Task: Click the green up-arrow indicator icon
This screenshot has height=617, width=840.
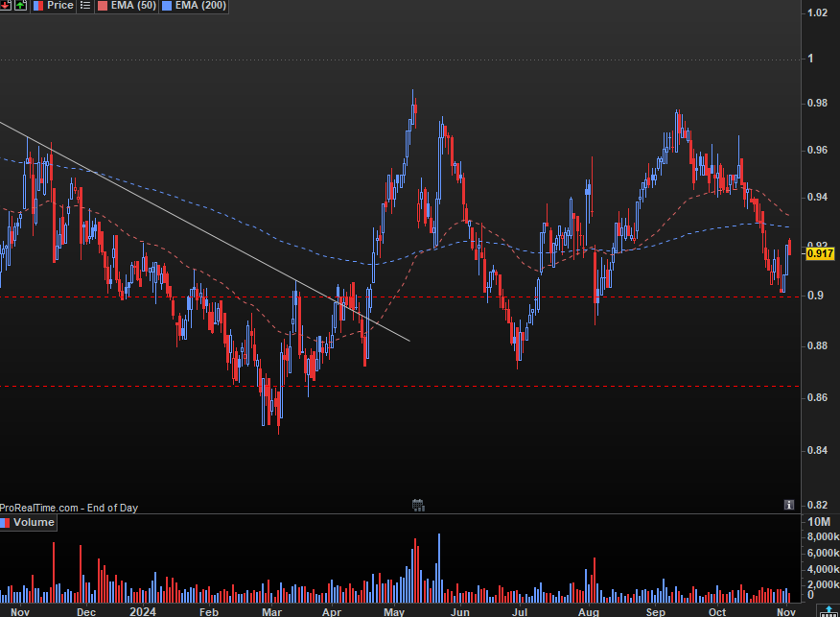Action: coord(20,6)
